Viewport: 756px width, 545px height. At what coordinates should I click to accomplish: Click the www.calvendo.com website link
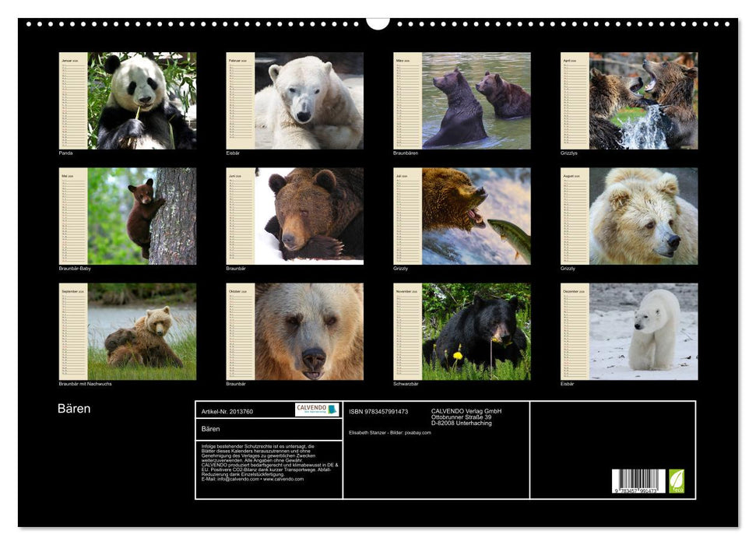(x=283, y=479)
